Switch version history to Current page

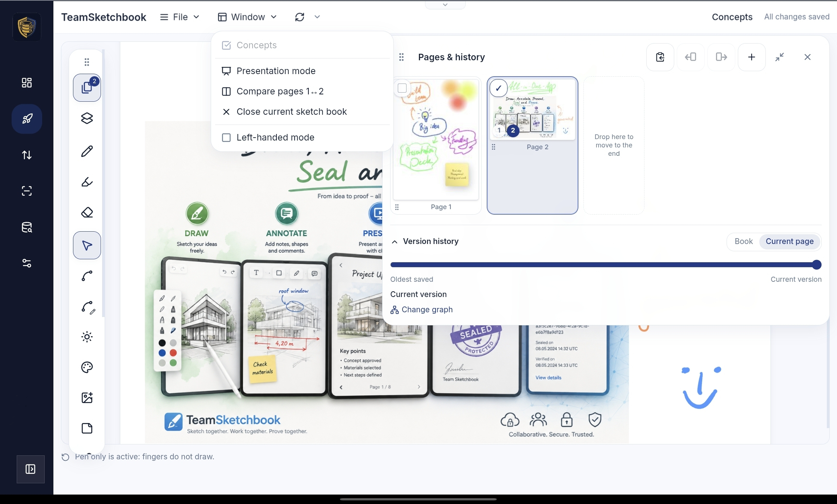(790, 241)
